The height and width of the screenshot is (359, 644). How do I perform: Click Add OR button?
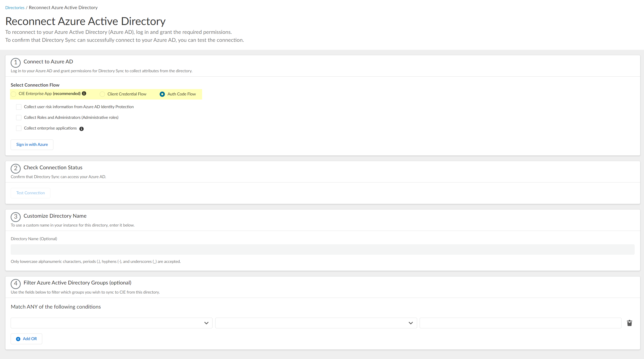coord(27,339)
